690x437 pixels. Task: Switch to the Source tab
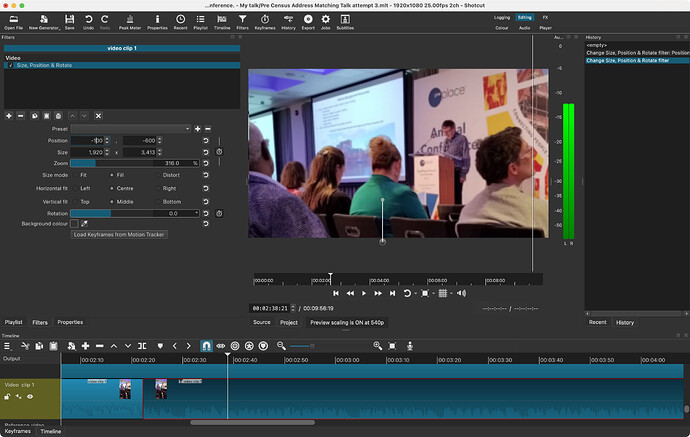(x=262, y=323)
